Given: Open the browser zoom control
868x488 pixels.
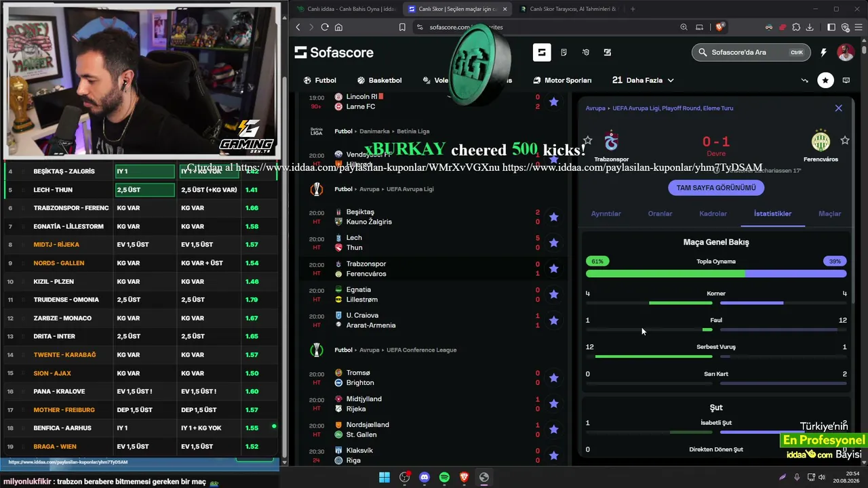Looking at the screenshot, I should 684,27.
